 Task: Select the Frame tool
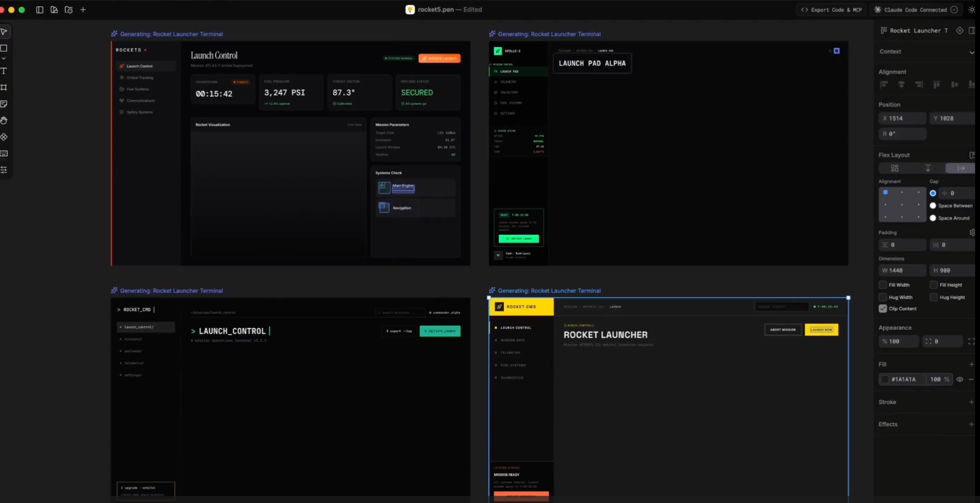tap(4, 87)
